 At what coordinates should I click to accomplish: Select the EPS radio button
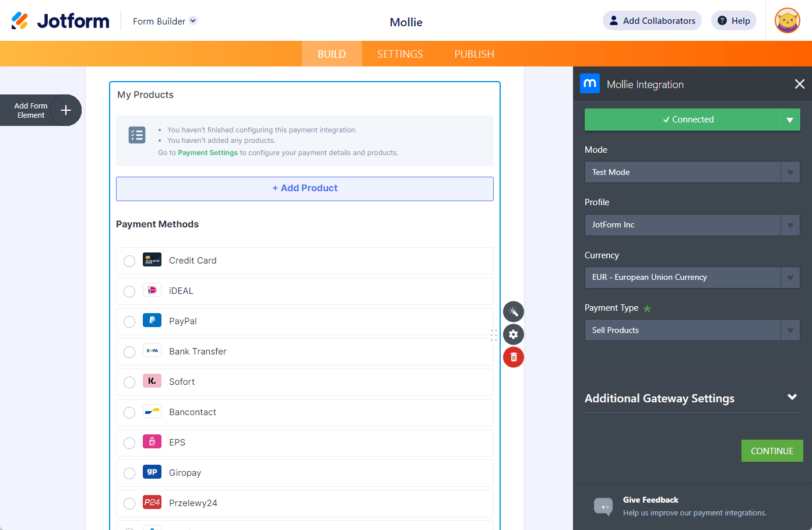tap(129, 443)
